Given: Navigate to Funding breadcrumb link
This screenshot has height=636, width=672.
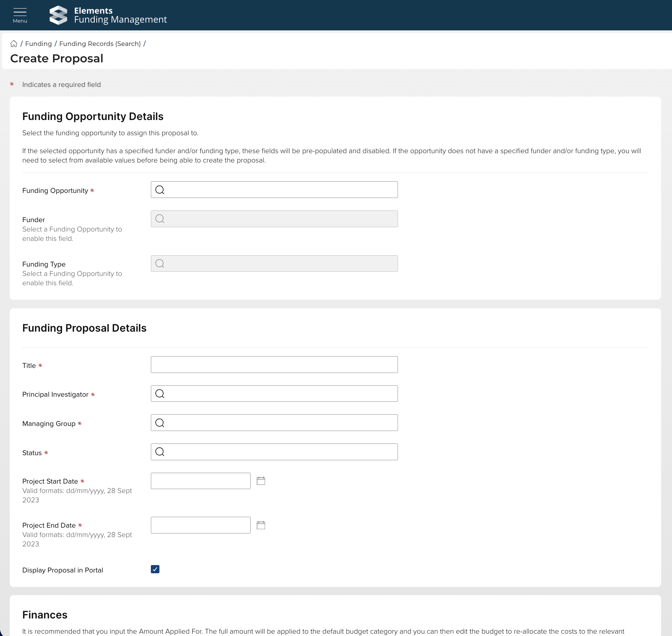Looking at the screenshot, I should [x=39, y=44].
